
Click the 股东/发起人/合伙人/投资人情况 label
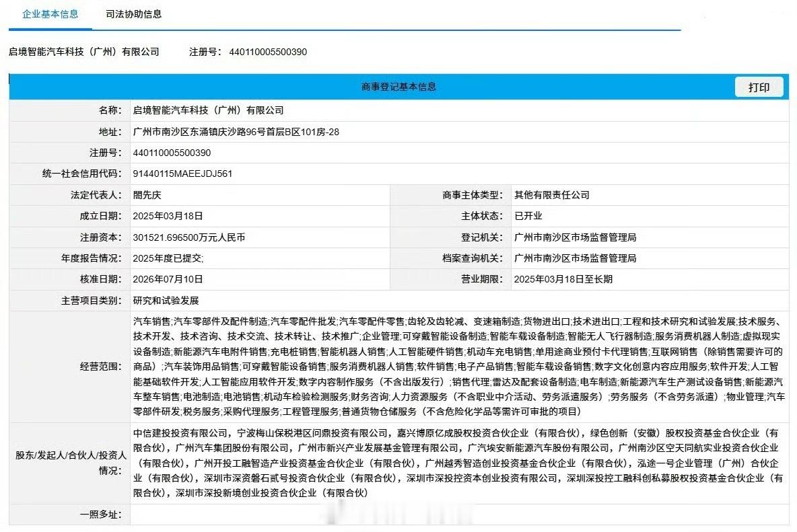71,463
